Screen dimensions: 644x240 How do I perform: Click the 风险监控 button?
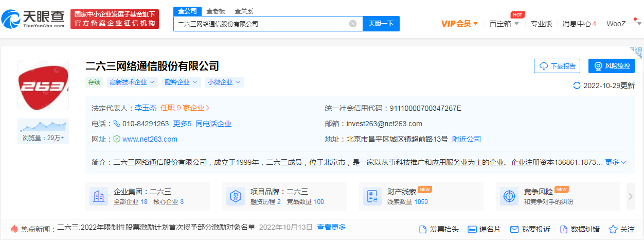[612, 66]
